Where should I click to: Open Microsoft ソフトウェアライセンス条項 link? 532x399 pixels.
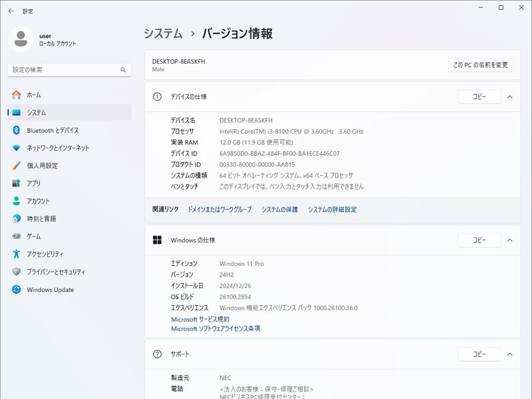tap(215, 329)
